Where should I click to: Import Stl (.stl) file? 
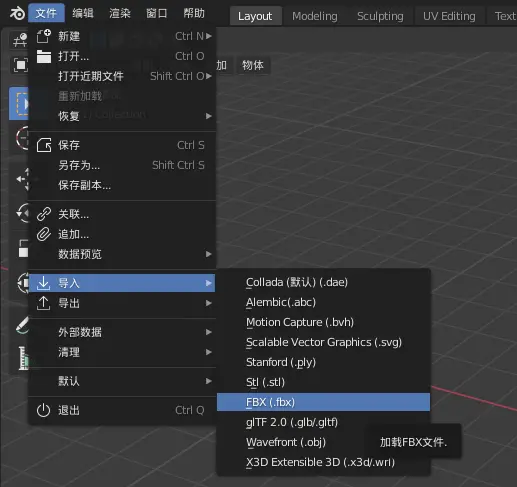323,382
